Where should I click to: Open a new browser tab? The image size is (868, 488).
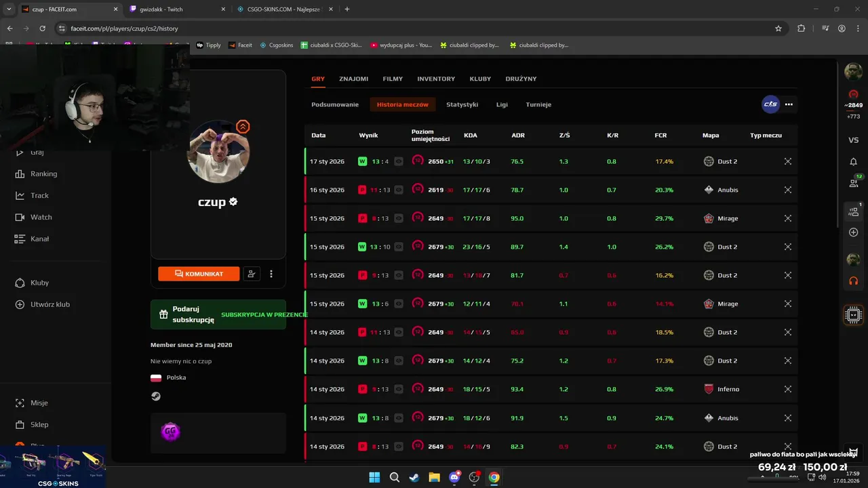coord(347,9)
